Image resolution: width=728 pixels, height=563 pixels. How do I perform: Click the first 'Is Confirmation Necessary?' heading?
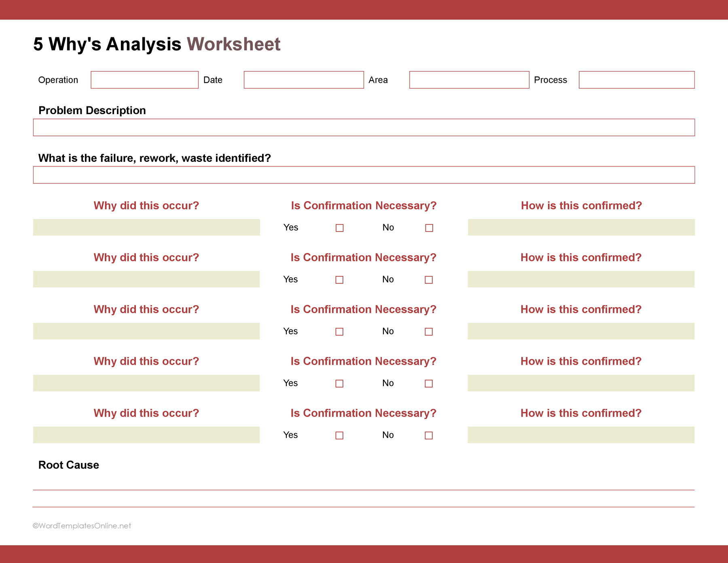[364, 206]
